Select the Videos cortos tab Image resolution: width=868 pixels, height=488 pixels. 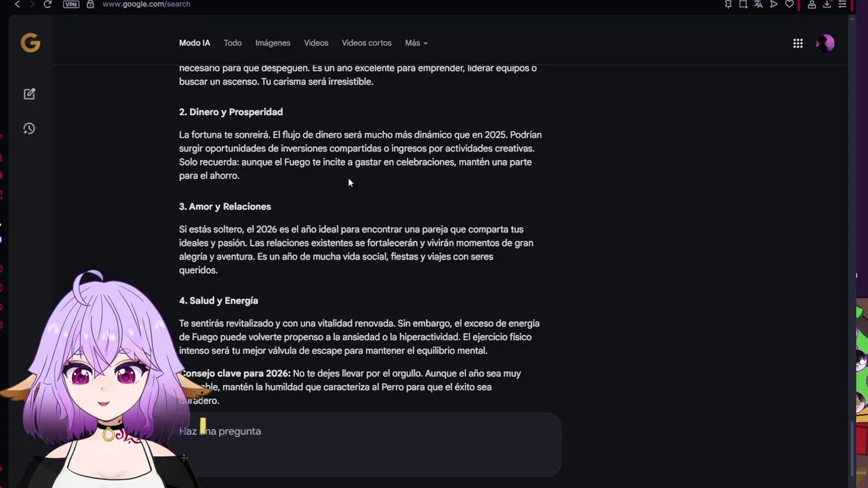tap(366, 43)
